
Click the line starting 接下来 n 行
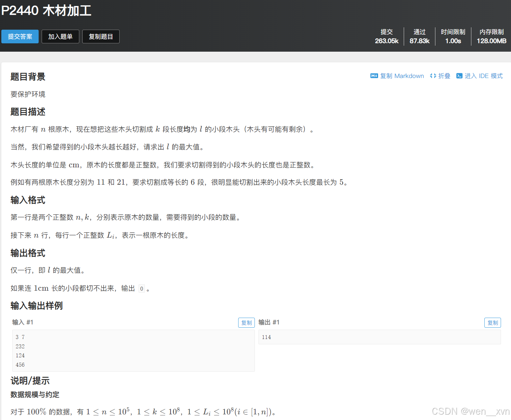(100, 235)
